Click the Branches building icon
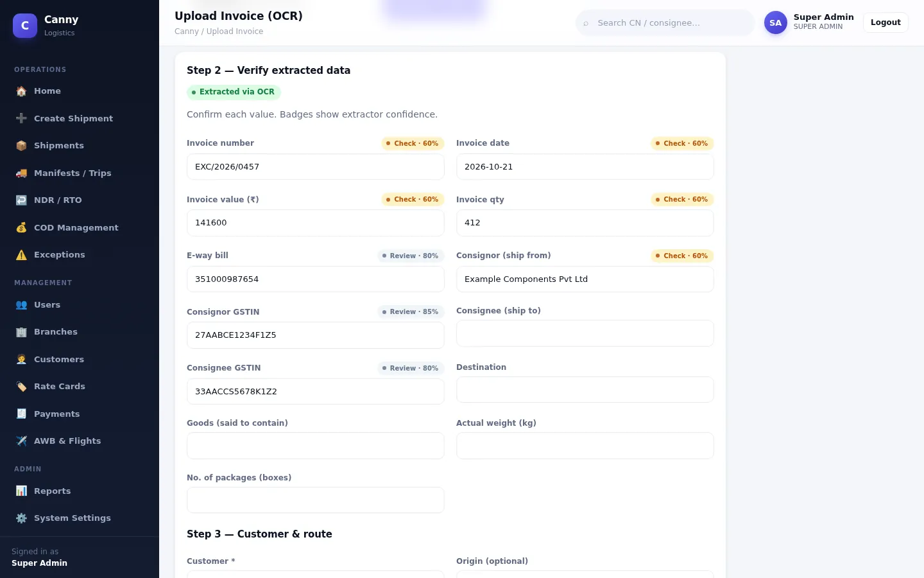 click(21, 332)
